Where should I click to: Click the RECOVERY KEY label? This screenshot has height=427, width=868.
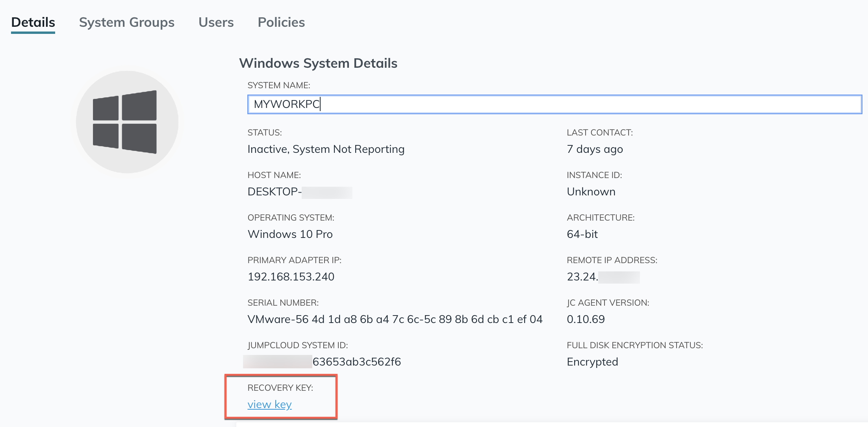tap(280, 388)
